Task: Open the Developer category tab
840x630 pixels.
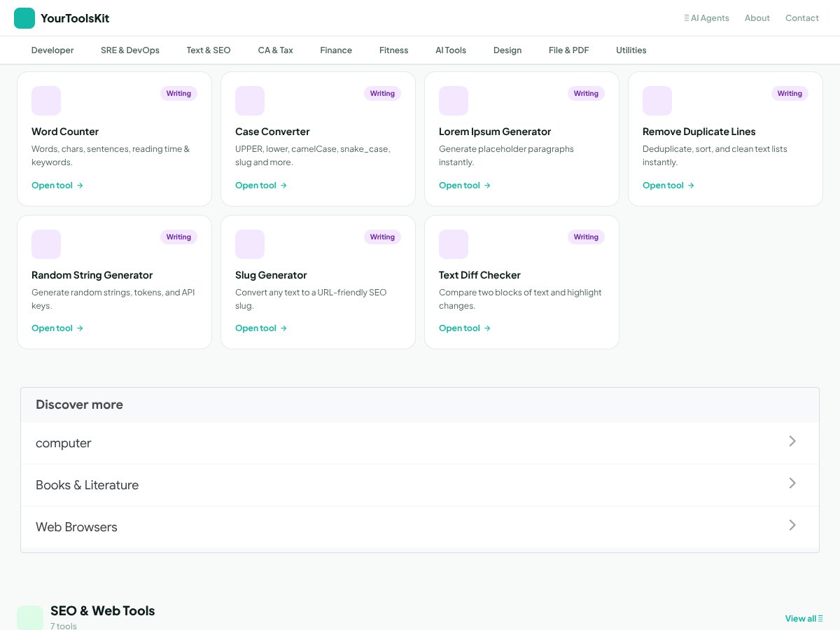Action: (x=52, y=50)
